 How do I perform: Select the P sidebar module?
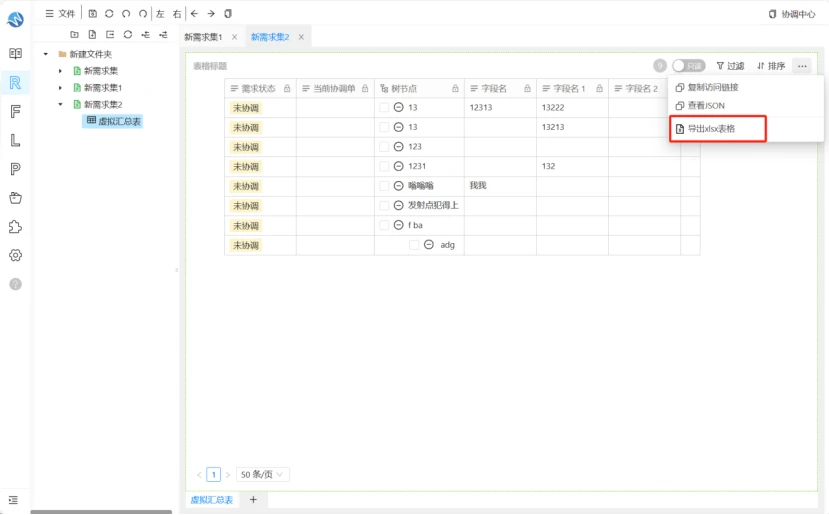click(x=15, y=169)
